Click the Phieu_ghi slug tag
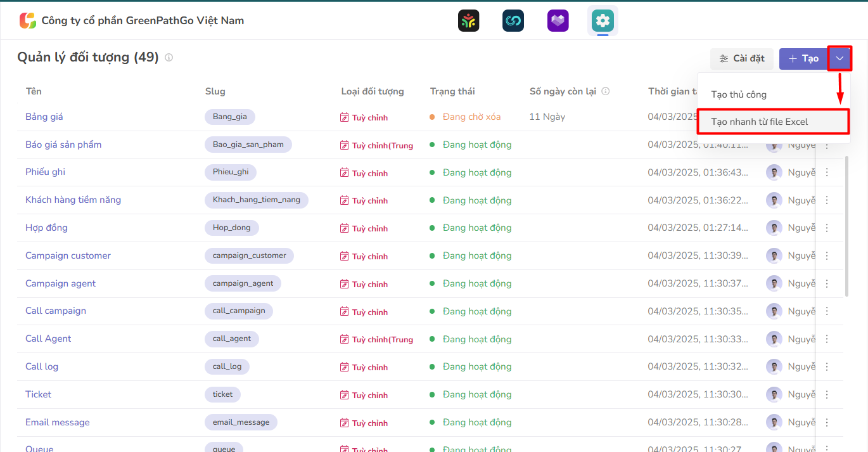The width and height of the screenshot is (868, 452). [231, 172]
